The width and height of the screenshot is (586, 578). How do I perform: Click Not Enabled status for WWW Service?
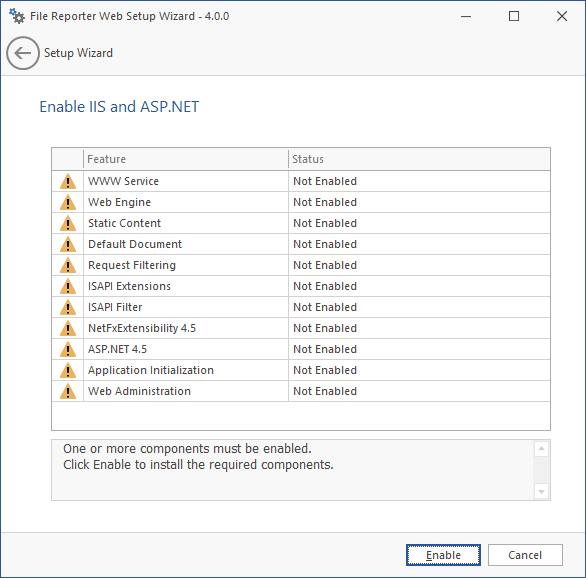tap(325, 181)
